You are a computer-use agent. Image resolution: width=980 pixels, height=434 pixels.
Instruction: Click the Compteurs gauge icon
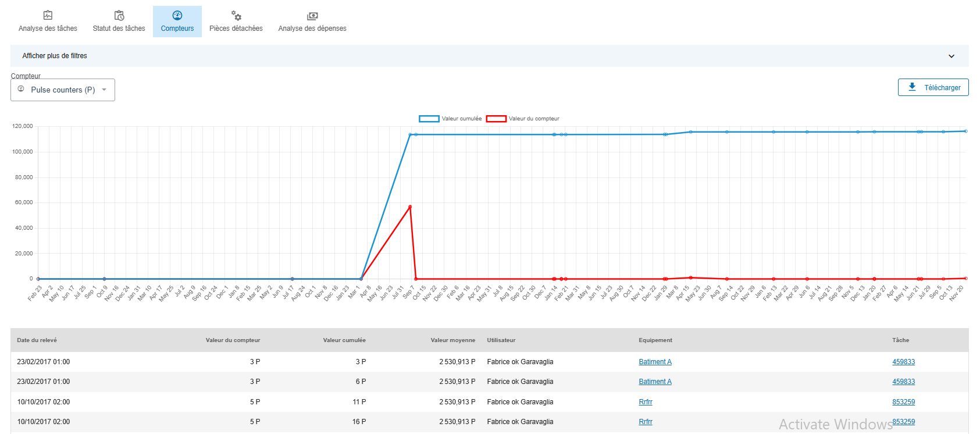[177, 15]
